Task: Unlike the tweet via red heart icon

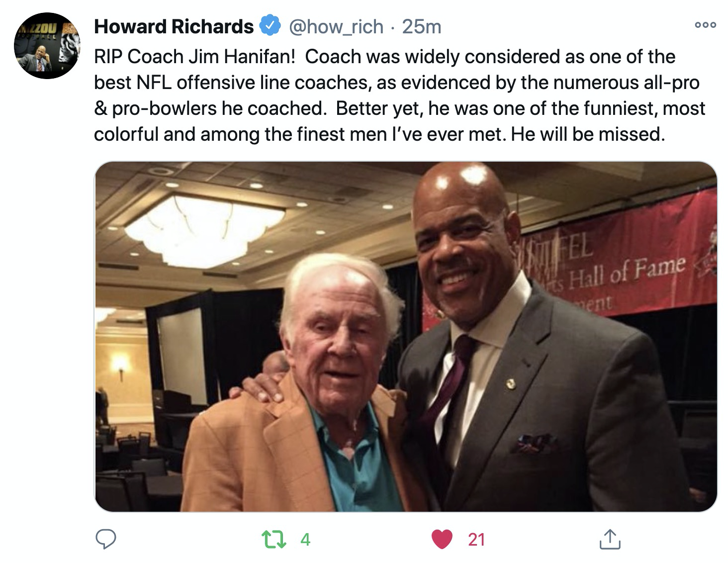Action: 442,539
